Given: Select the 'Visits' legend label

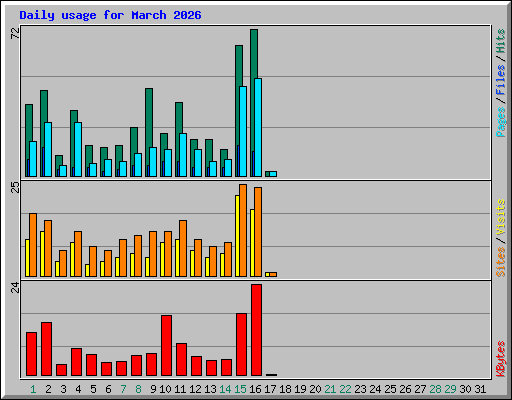Looking at the screenshot, I should tap(501, 217).
